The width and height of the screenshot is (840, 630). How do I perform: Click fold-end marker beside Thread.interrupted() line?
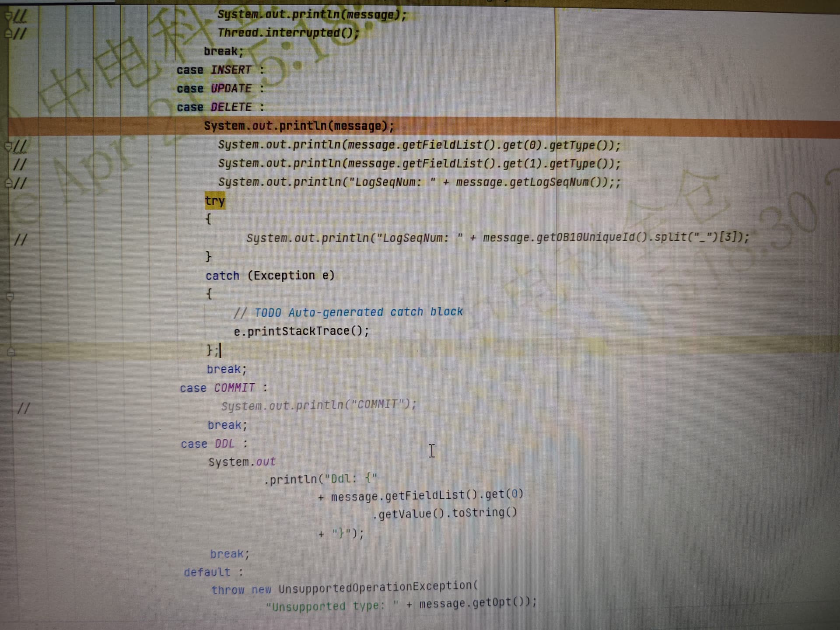pyautogui.click(x=7, y=34)
